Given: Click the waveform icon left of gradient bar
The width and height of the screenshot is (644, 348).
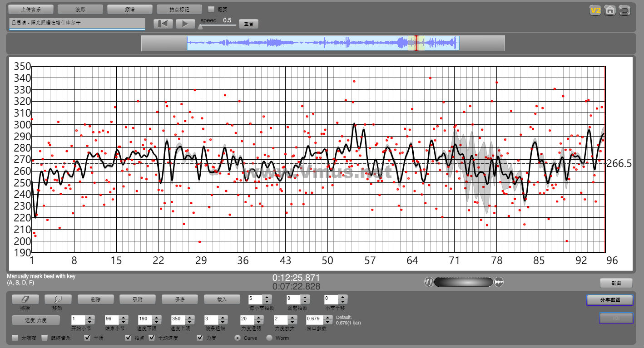Looking at the screenshot, I should pos(429,282).
